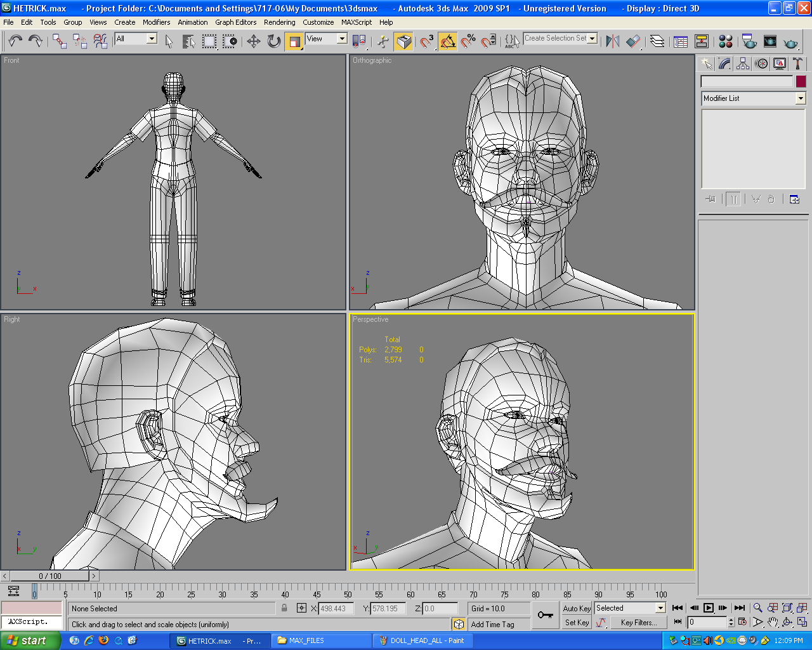The image size is (812, 650).
Task: Click the time slider 0 / 100 handle
Action: (50, 576)
